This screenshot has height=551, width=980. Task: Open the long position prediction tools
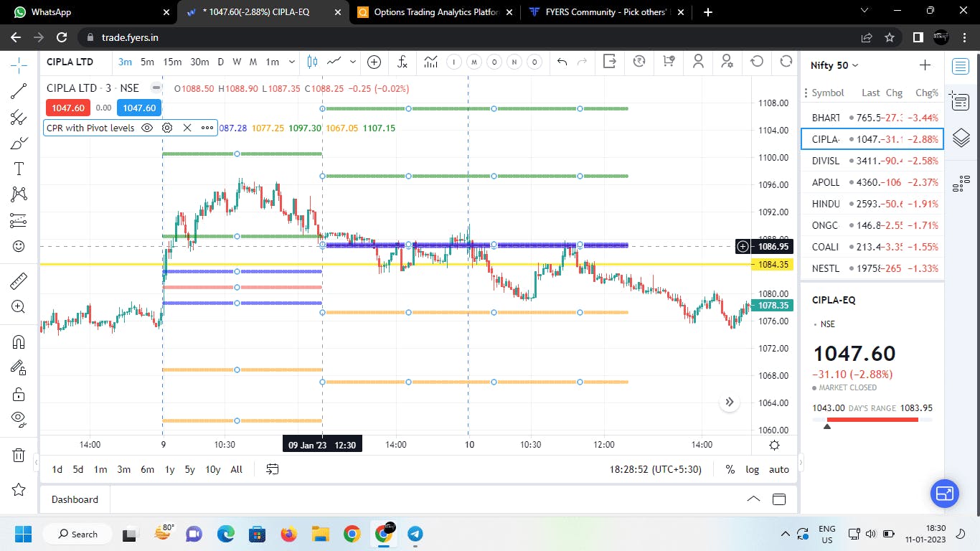pyautogui.click(x=19, y=220)
